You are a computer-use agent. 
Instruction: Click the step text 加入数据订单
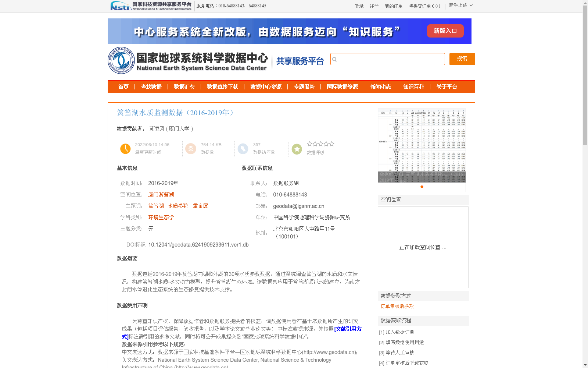tap(400, 332)
